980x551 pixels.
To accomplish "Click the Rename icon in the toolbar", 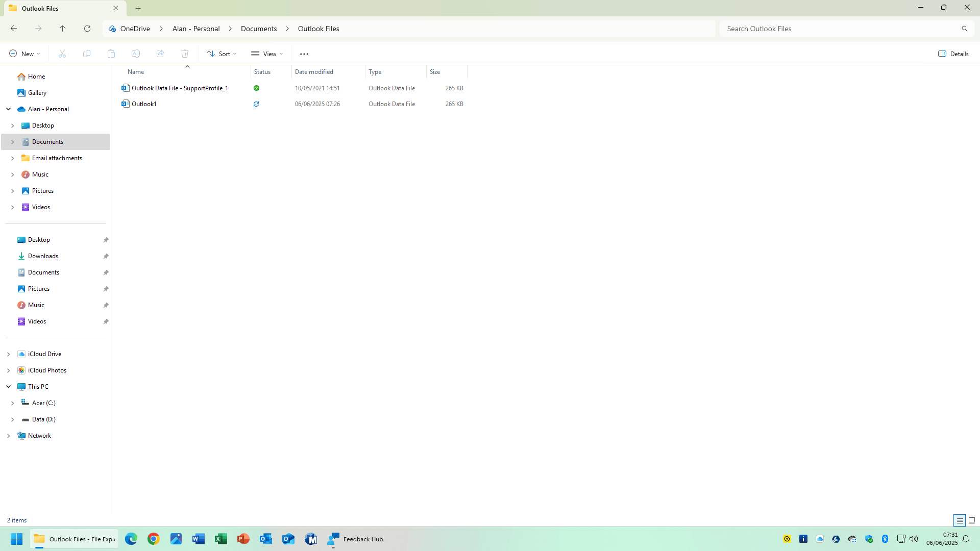I will (x=135, y=54).
